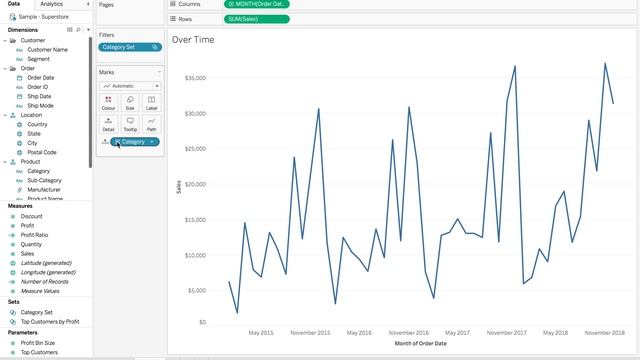640x360 pixels.
Task: Switch to the Analytics tab
Action: click(51, 4)
